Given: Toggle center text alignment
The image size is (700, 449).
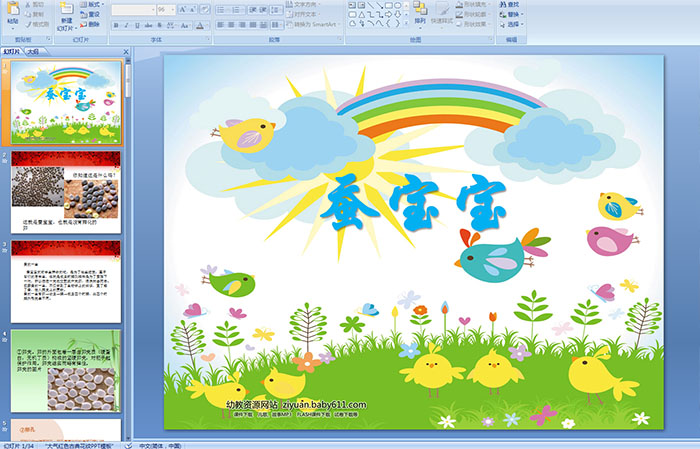Looking at the screenshot, I should tap(231, 25).
